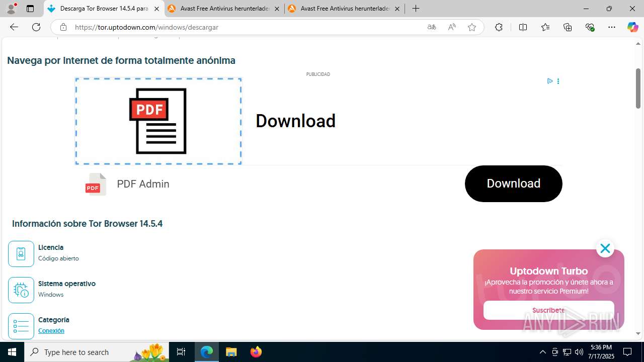Screen dimensions: 644x362
Task: Close the Descarga Tor Browser tab
Action: tap(156, 9)
